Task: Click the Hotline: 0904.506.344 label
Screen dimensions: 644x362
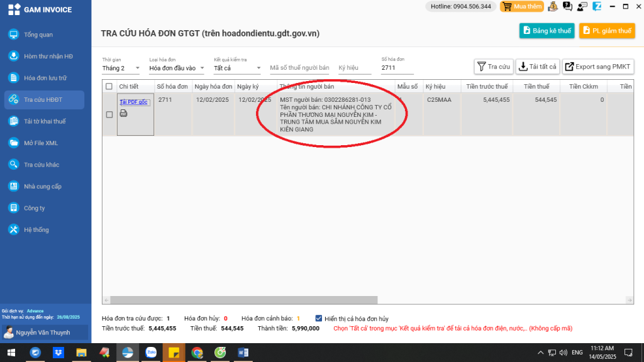Action: pos(461,6)
